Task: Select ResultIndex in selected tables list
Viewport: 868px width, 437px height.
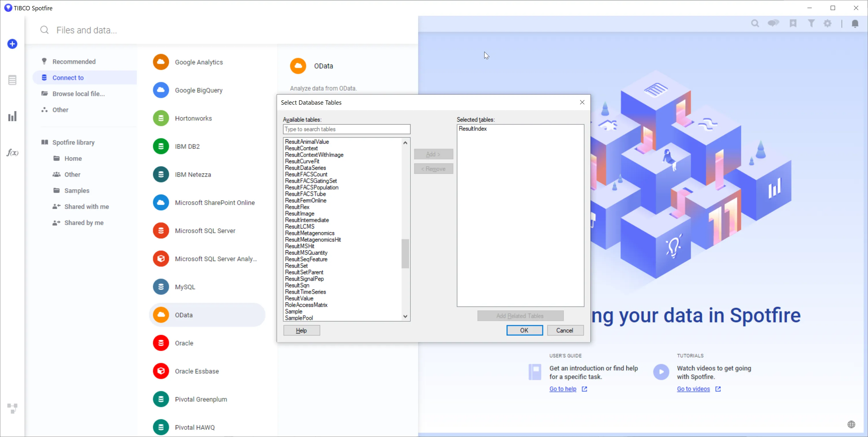Action: coord(472,129)
